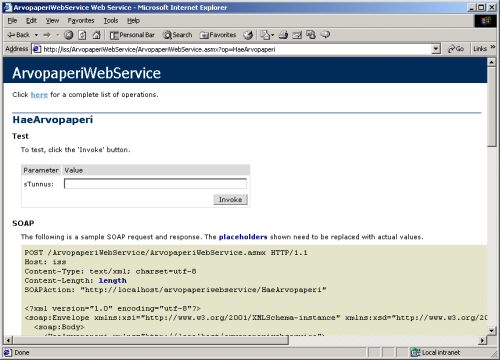500x360 pixels.
Task: Click the Windows logo throbber icon
Action: [486, 21]
